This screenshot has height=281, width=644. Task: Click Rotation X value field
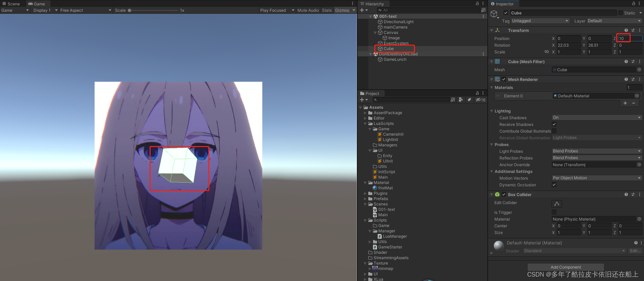click(x=569, y=45)
